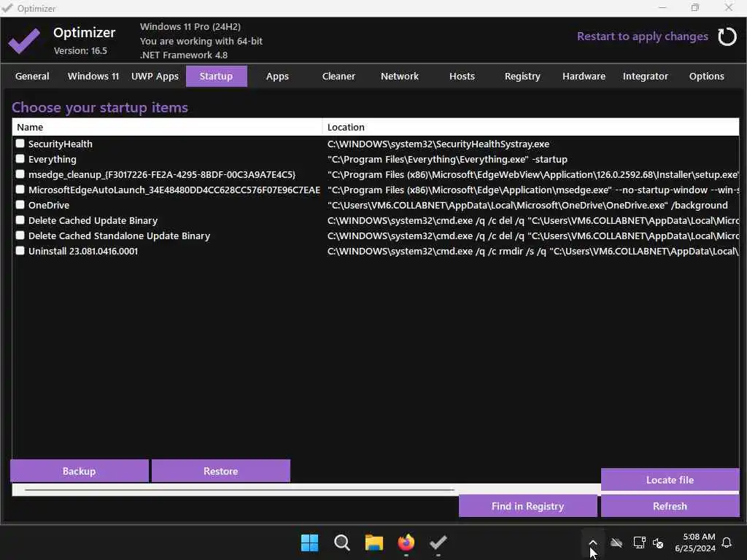Refresh the startup items list
The image size is (747, 560).
(670, 506)
